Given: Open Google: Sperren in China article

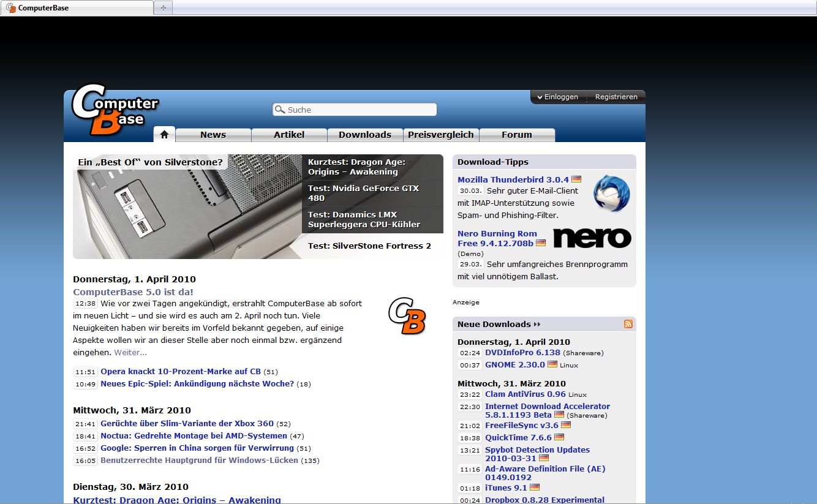Looking at the screenshot, I should point(197,448).
